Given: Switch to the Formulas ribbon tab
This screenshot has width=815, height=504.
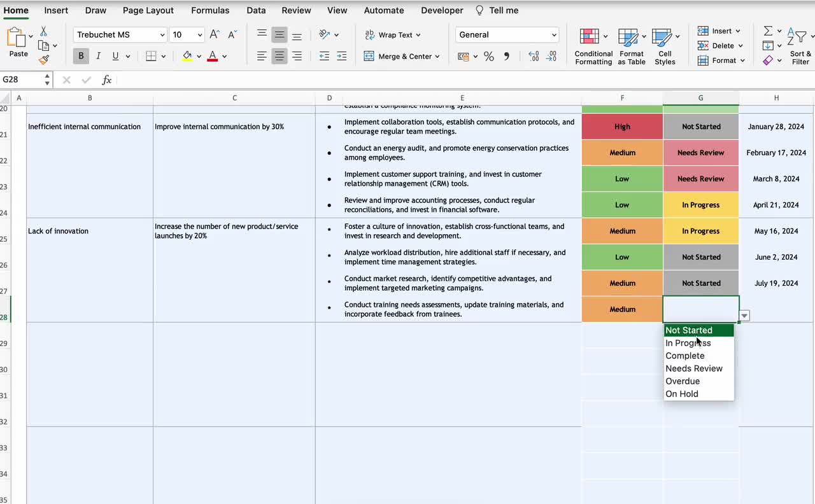Looking at the screenshot, I should coord(210,10).
